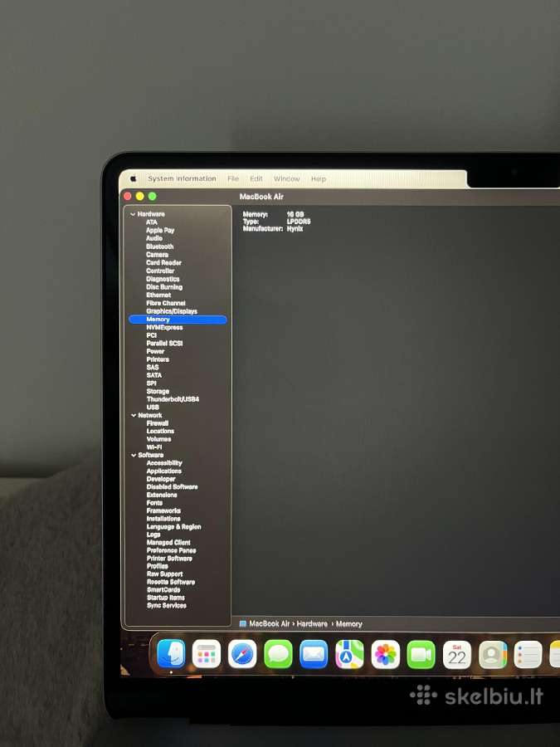Open Launchpad from the Dock
This screenshot has width=560, height=747.
coord(207,654)
